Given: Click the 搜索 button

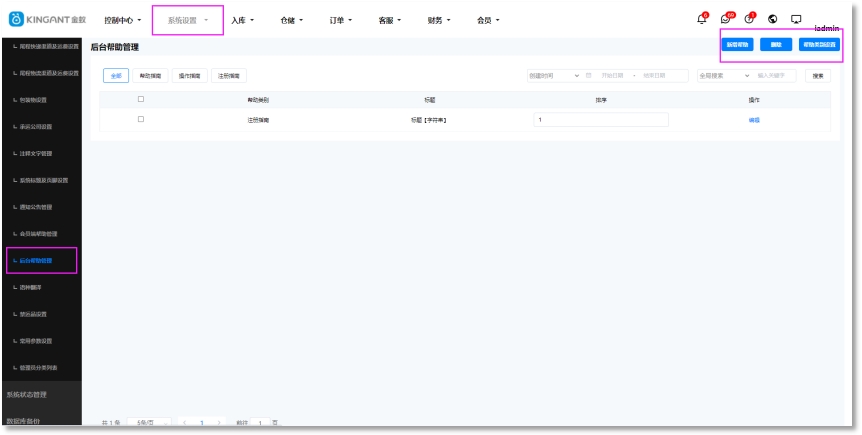Looking at the screenshot, I should (818, 76).
